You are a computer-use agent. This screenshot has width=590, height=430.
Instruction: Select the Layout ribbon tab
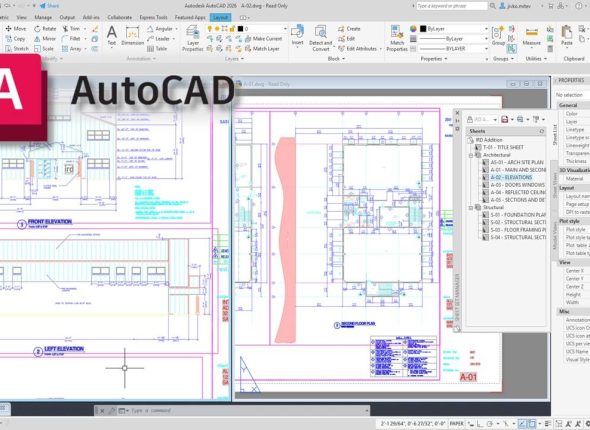pos(220,17)
